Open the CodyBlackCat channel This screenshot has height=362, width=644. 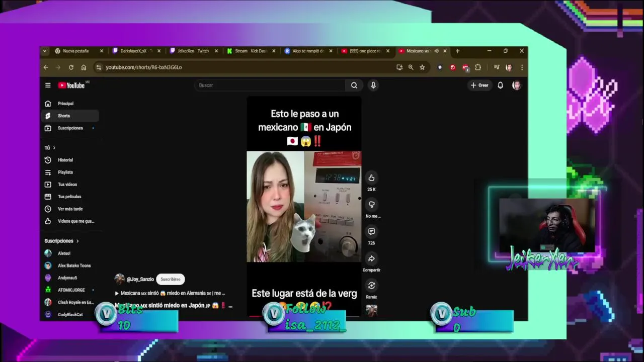tap(70, 315)
